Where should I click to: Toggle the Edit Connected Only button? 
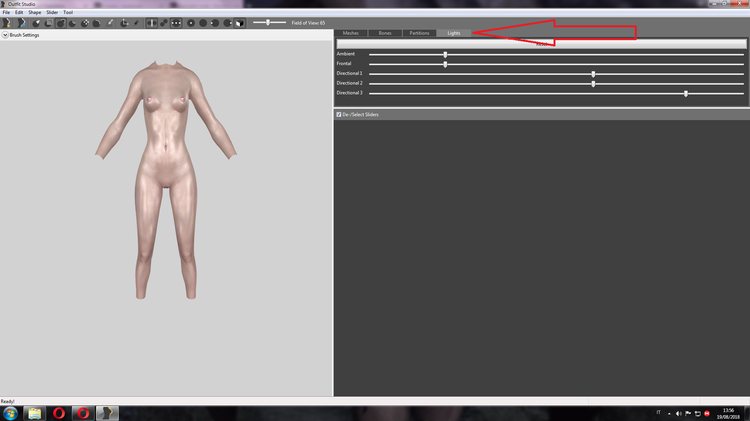pyautogui.click(x=164, y=23)
